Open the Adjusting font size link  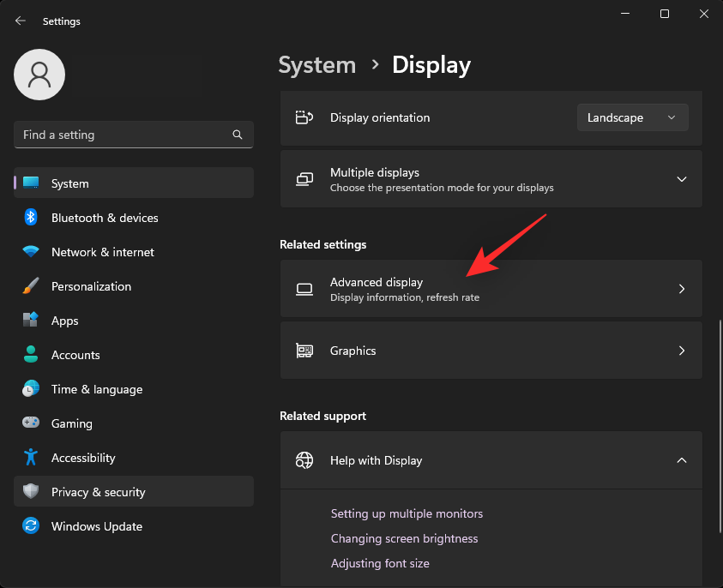pyautogui.click(x=380, y=563)
